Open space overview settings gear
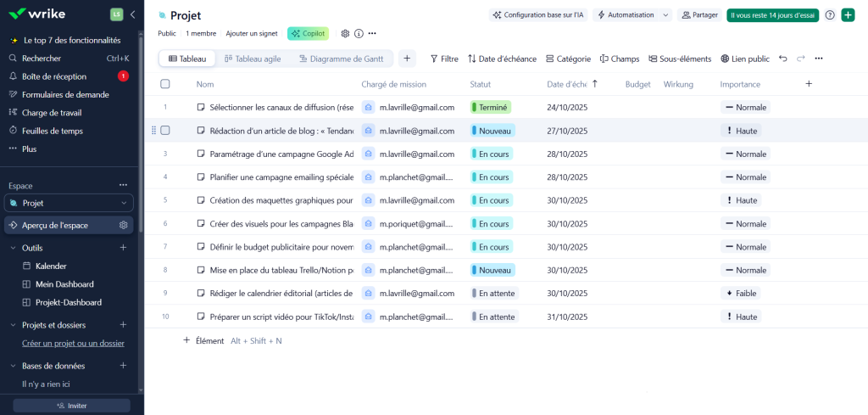 (123, 225)
